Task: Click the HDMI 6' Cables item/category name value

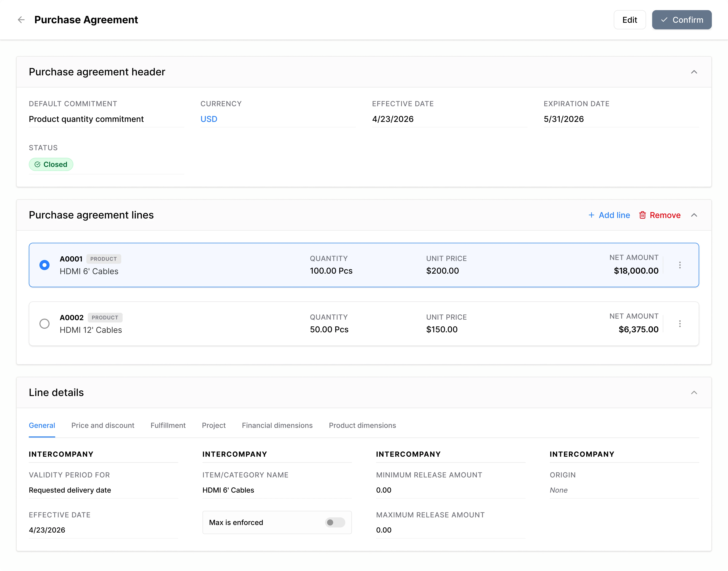Action: tap(228, 490)
